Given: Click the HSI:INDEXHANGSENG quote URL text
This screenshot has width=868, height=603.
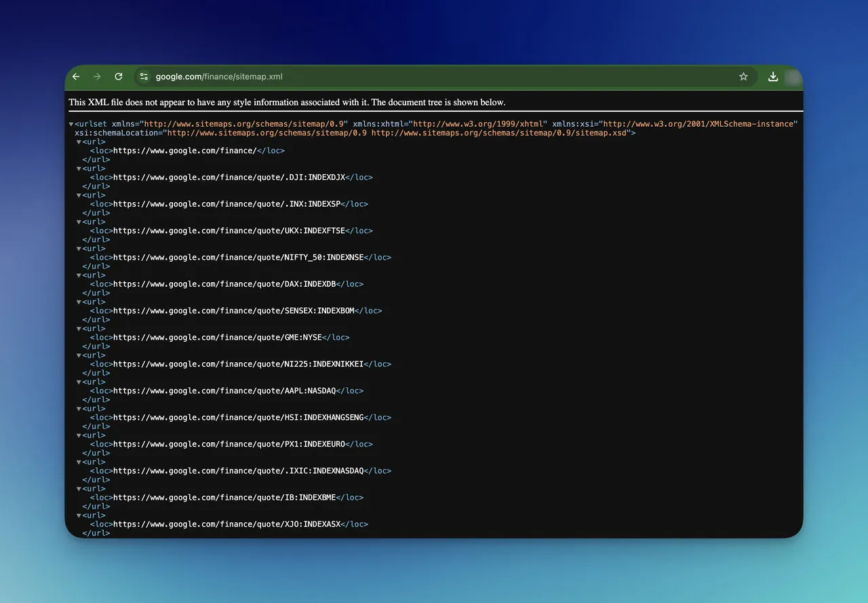Looking at the screenshot, I should pos(238,418).
